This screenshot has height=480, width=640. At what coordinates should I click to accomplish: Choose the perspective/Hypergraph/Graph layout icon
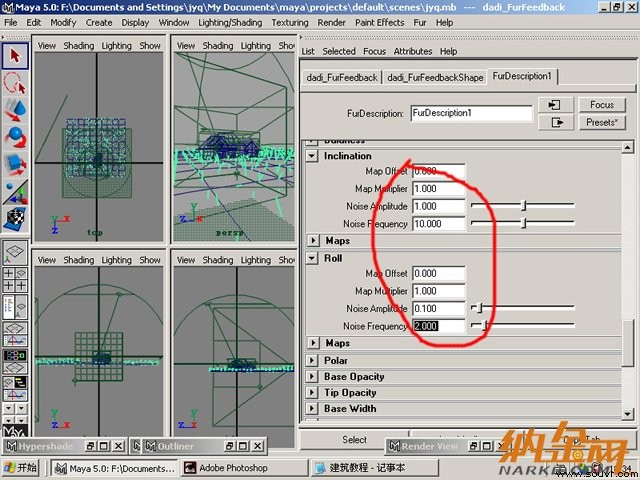click(x=15, y=388)
